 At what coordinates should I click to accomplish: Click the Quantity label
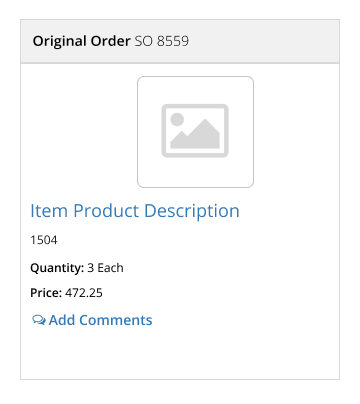(57, 268)
